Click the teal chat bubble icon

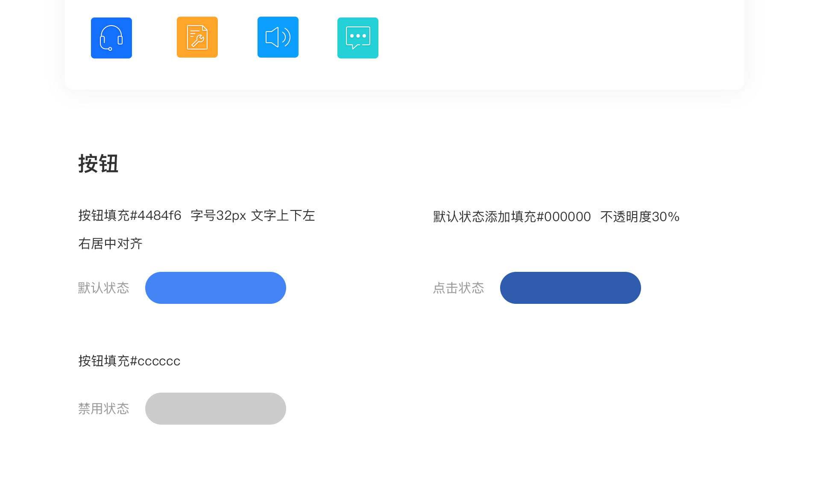tap(357, 38)
